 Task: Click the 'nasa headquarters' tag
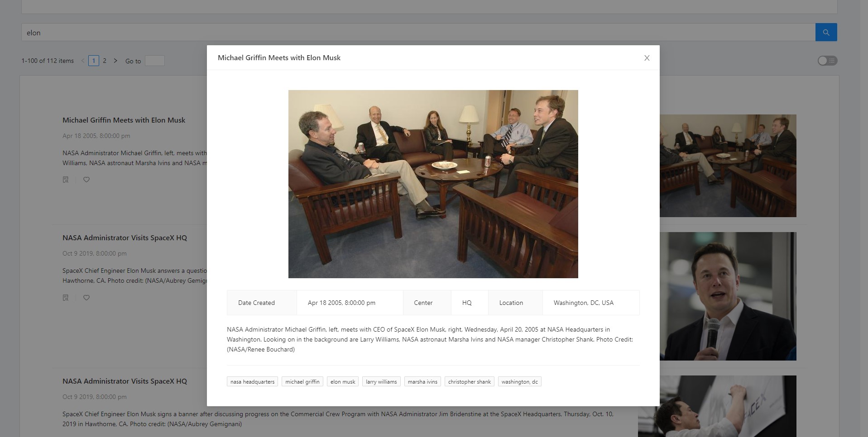point(252,382)
